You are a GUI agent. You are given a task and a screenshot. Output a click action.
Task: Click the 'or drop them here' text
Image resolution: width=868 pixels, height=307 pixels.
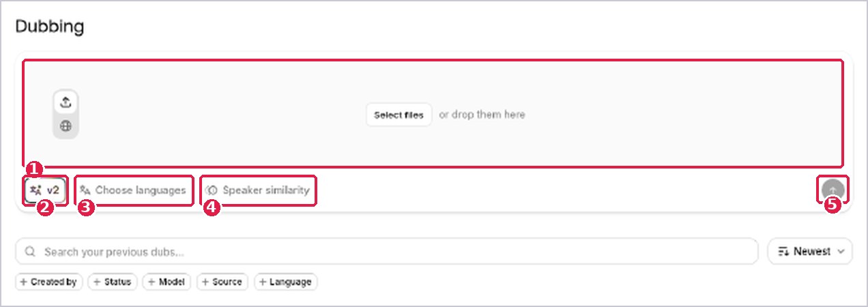point(482,115)
